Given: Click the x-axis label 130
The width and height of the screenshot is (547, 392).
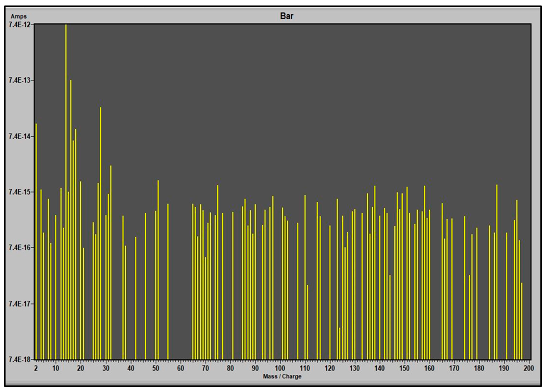Looking at the screenshot, I should click(355, 368).
